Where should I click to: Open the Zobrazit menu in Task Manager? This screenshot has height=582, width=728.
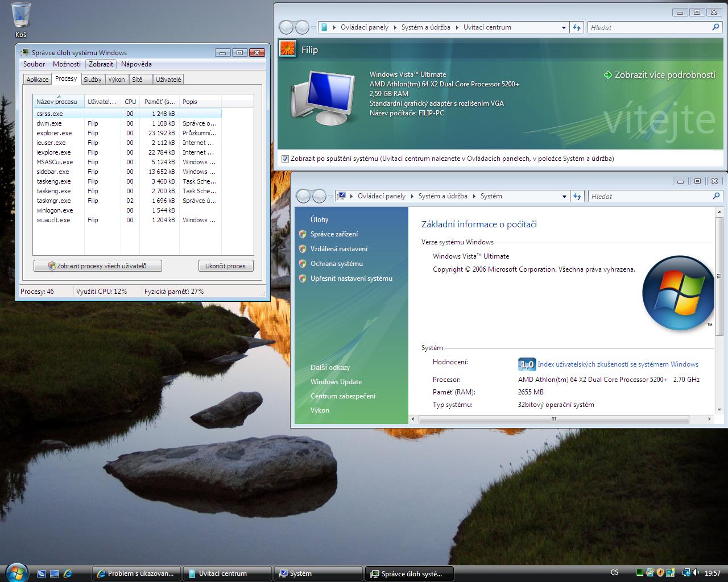point(101,64)
